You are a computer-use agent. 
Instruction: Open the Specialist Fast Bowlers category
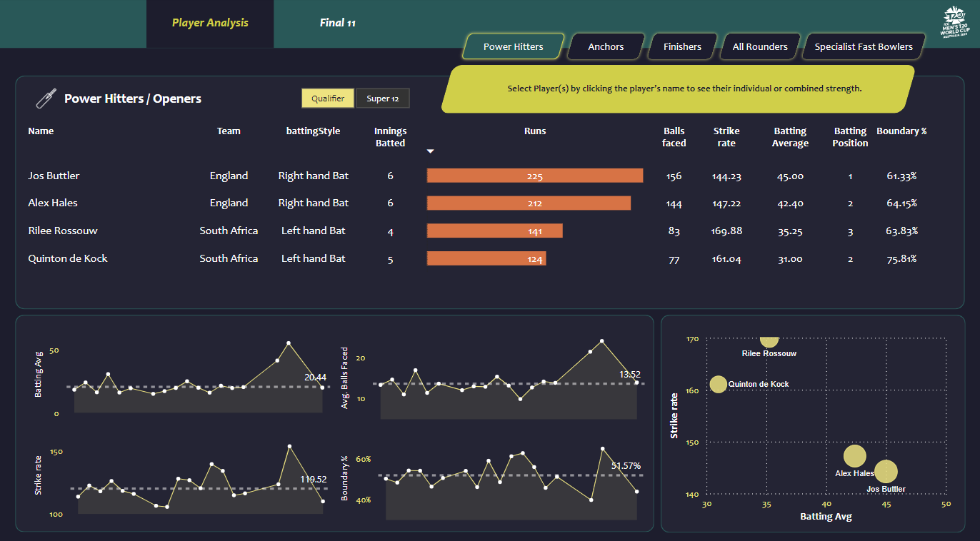tap(863, 46)
